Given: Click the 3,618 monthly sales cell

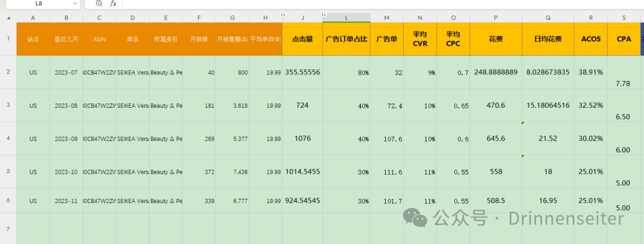Looking at the screenshot, I should click(233, 105).
